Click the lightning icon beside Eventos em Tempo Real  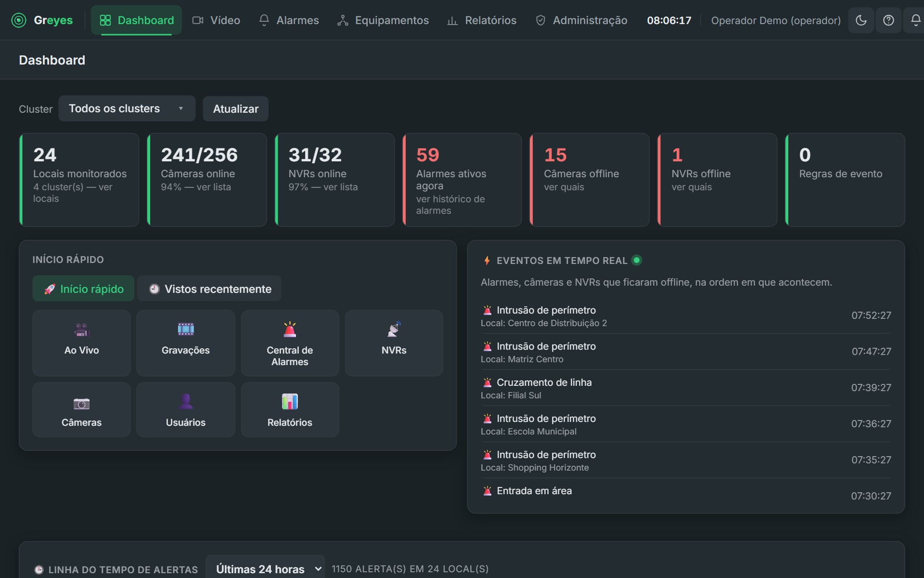point(487,261)
